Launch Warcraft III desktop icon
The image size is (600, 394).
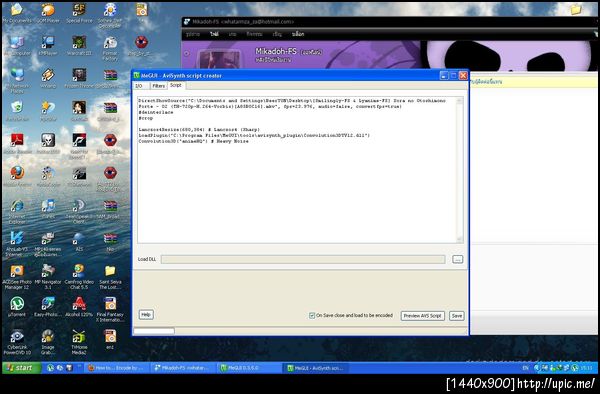point(79,42)
